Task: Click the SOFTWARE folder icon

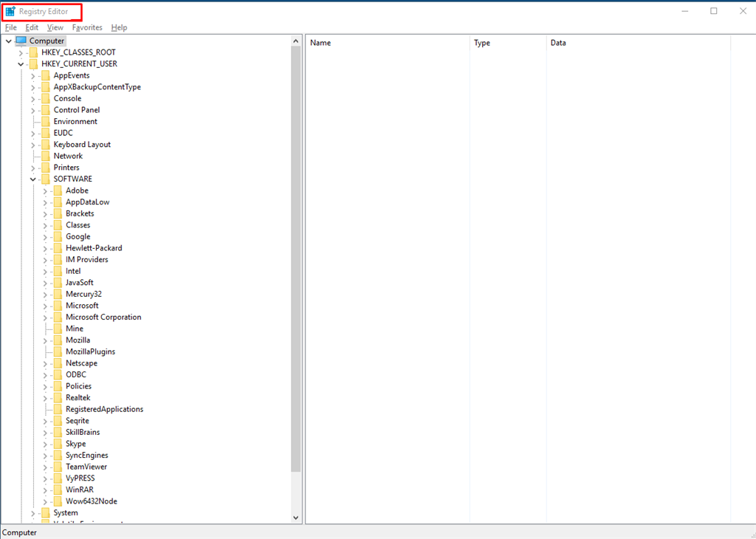Action: click(x=45, y=179)
